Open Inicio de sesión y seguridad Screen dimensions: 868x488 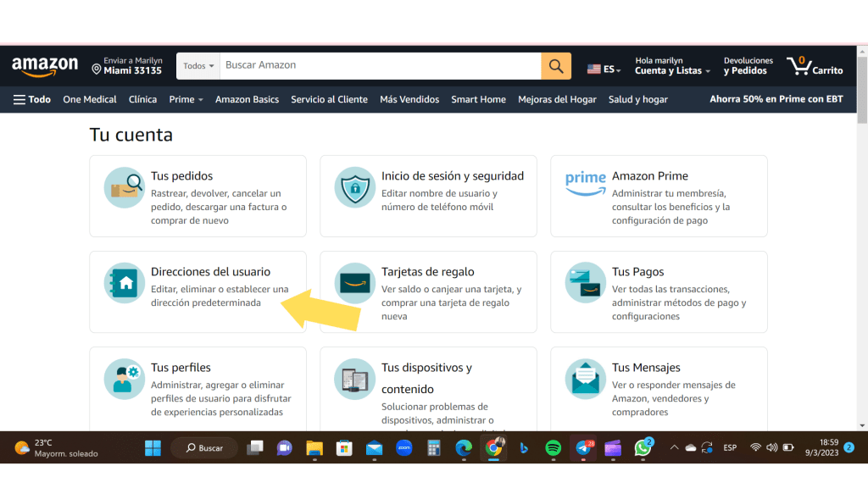click(453, 176)
